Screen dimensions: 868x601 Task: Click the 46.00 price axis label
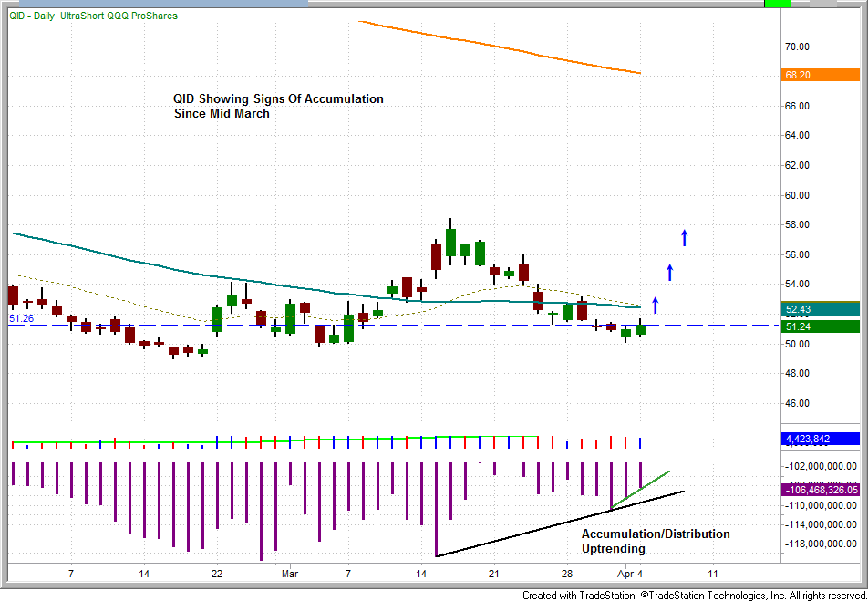797,403
